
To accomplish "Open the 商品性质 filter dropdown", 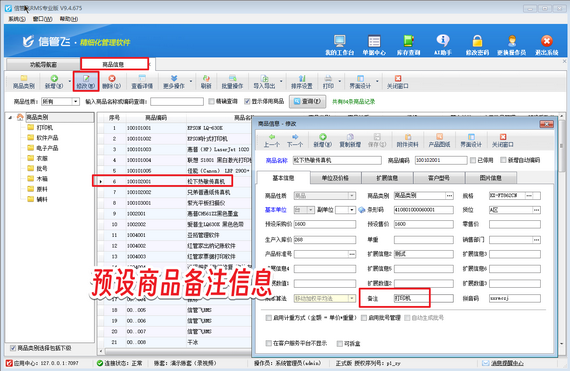I will 76,102.
